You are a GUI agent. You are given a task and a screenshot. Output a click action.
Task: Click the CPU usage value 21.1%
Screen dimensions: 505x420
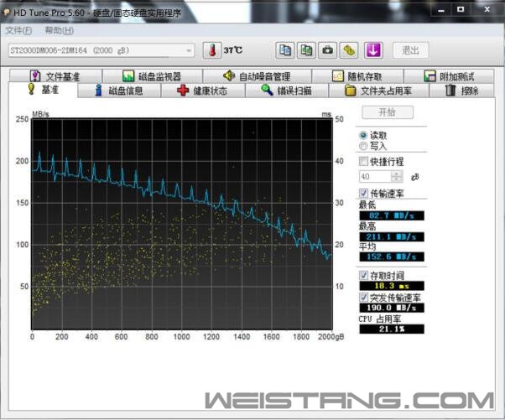click(392, 329)
